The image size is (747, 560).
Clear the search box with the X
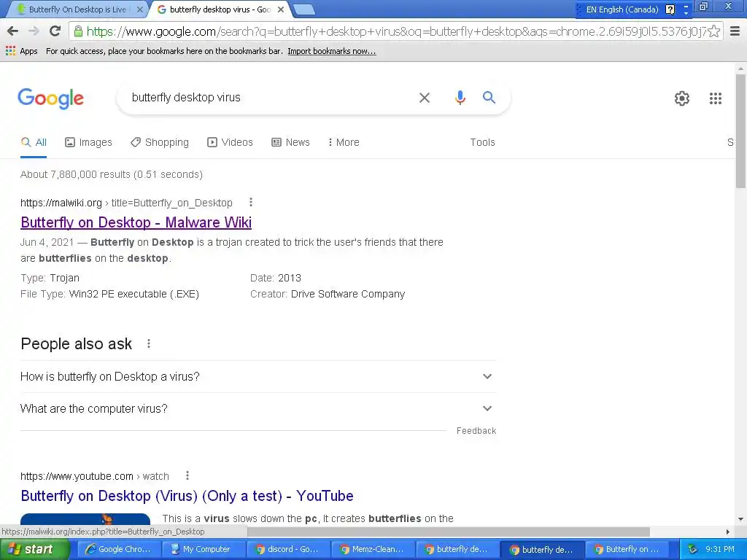(x=424, y=98)
